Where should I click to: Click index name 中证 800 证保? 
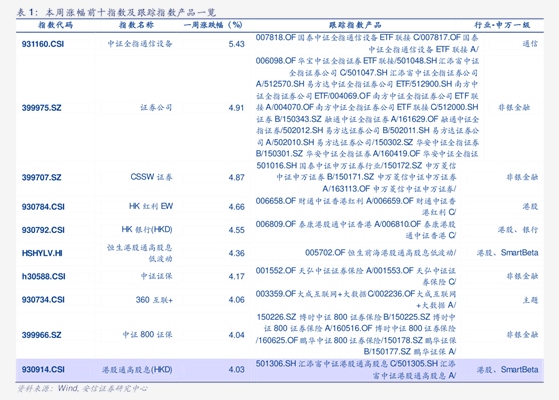click(148, 334)
